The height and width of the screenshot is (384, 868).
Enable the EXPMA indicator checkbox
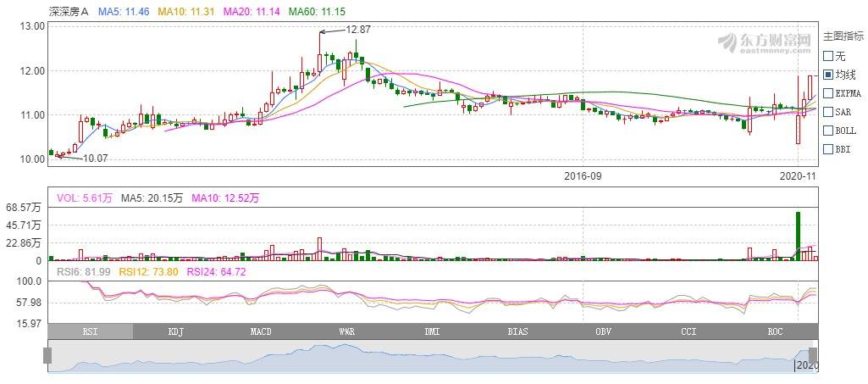click(828, 93)
